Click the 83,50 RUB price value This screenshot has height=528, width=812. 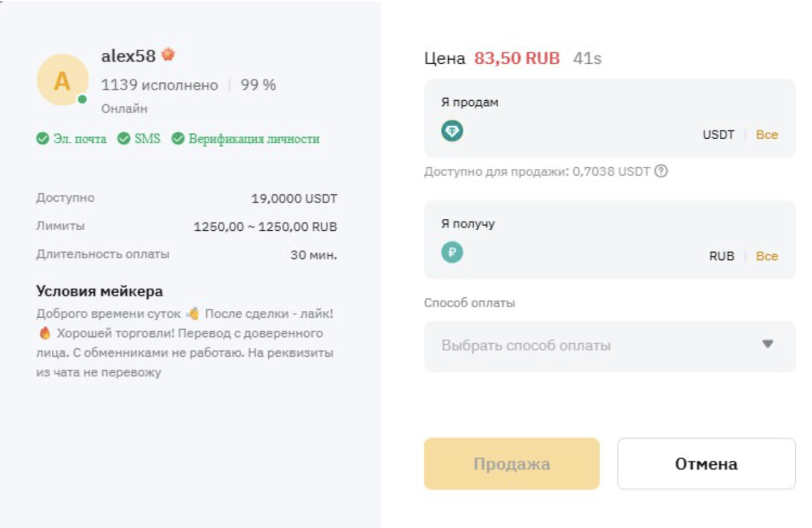517,58
